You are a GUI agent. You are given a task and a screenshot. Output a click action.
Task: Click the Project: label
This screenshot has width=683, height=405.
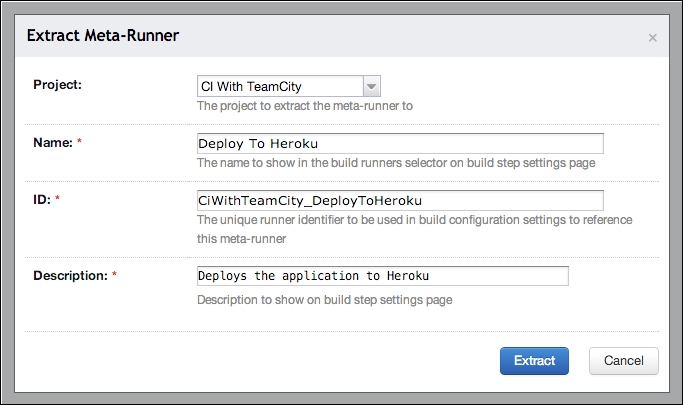57,84
